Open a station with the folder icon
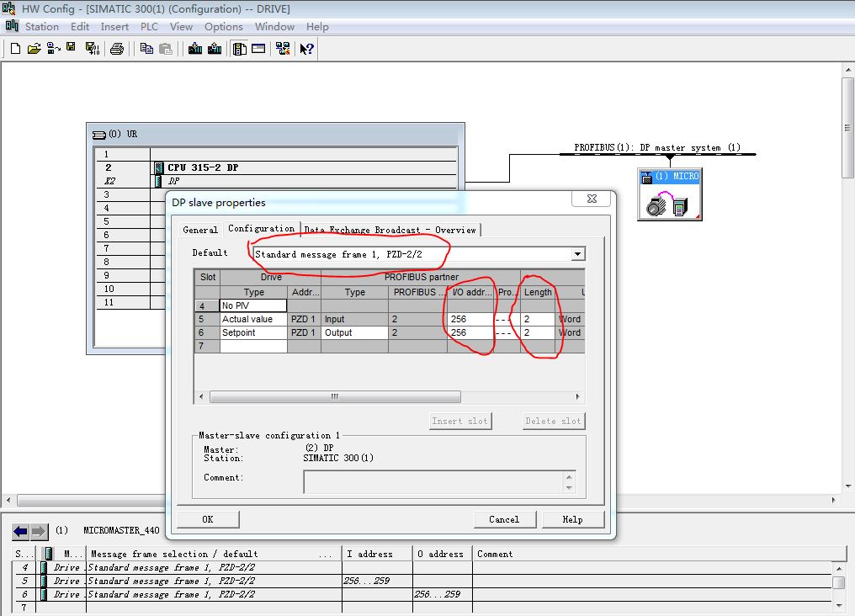855x616 pixels. pyautogui.click(x=34, y=49)
